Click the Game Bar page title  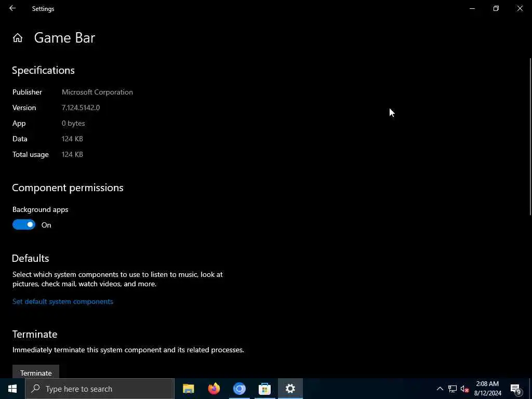click(x=64, y=37)
